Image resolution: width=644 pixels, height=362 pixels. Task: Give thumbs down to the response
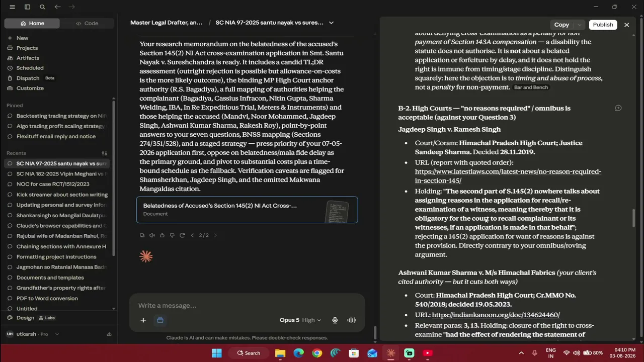click(x=172, y=235)
